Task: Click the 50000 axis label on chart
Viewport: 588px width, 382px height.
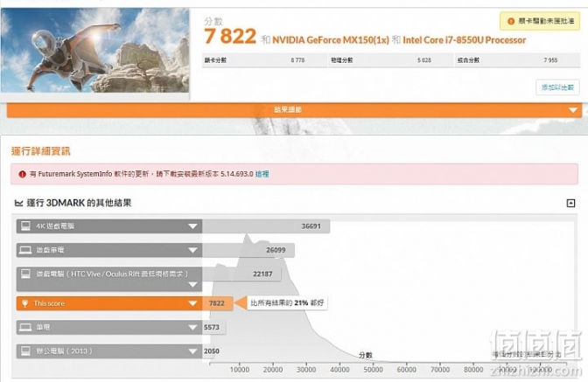Action: [373, 370]
